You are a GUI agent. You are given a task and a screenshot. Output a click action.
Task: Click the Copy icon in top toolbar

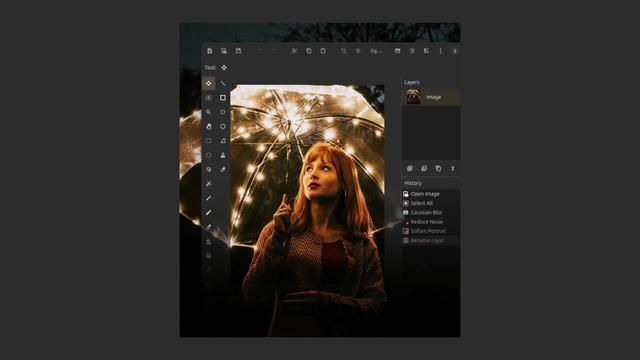click(x=309, y=51)
